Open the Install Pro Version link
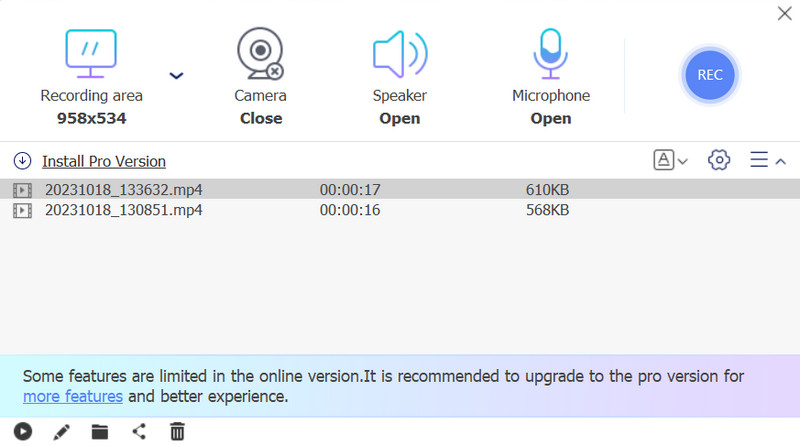The image size is (800, 446). (x=104, y=161)
